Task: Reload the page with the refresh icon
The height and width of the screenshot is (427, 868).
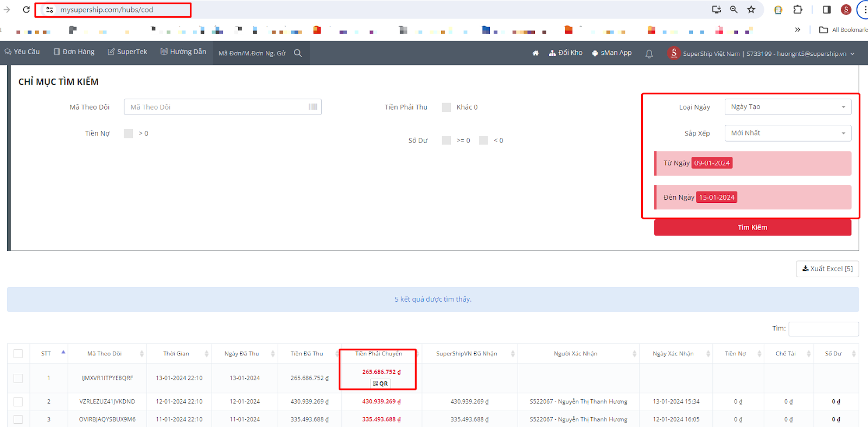Action: pyautogui.click(x=26, y=10)
